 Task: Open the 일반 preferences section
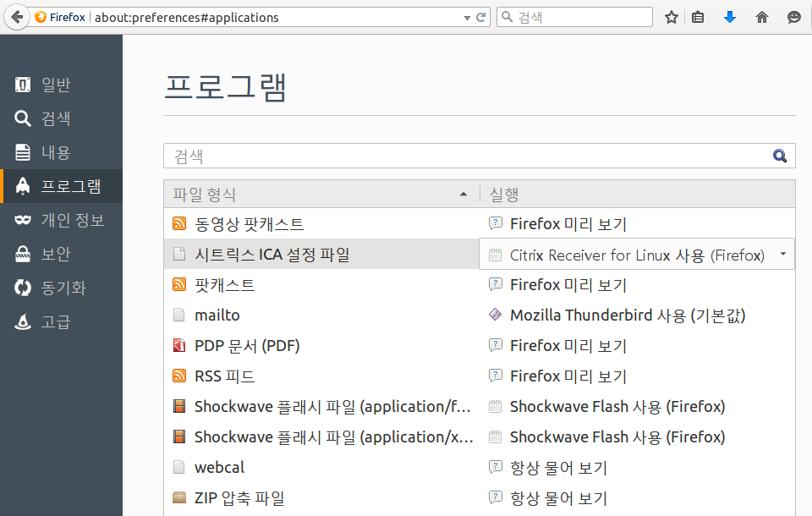point(56,85)
